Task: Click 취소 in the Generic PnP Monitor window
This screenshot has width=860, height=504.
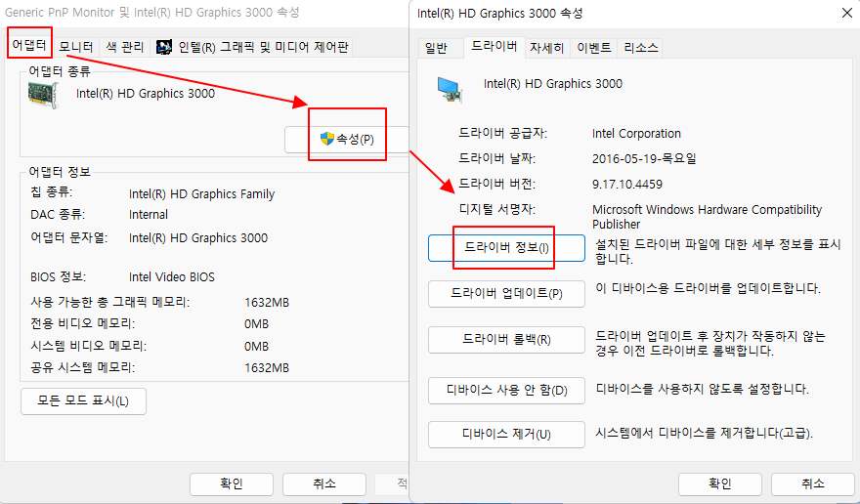Action: (x=324, y=483)
